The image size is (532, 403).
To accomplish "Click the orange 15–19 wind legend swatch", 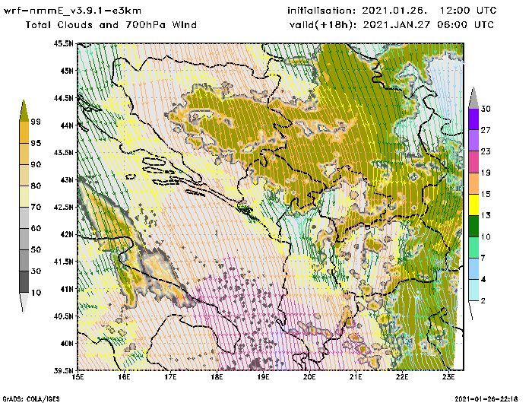I will (x=473, y=183).
